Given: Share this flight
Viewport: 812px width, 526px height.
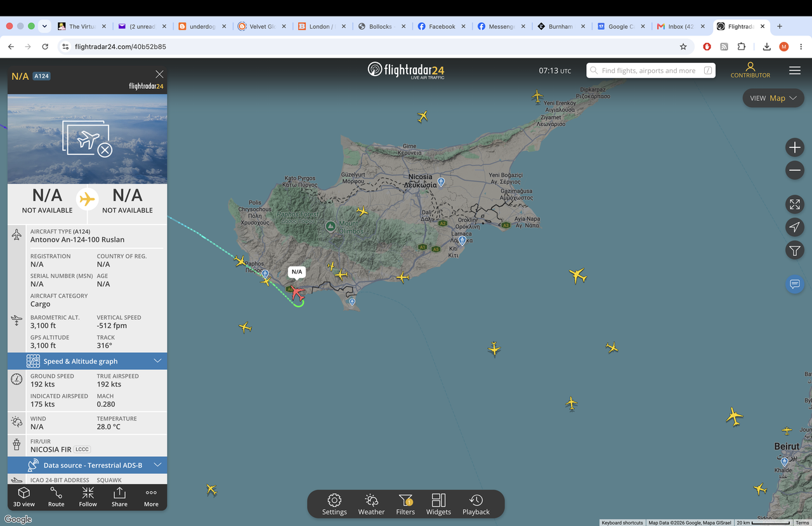Looking at the screenshot, I should (119, 497).
